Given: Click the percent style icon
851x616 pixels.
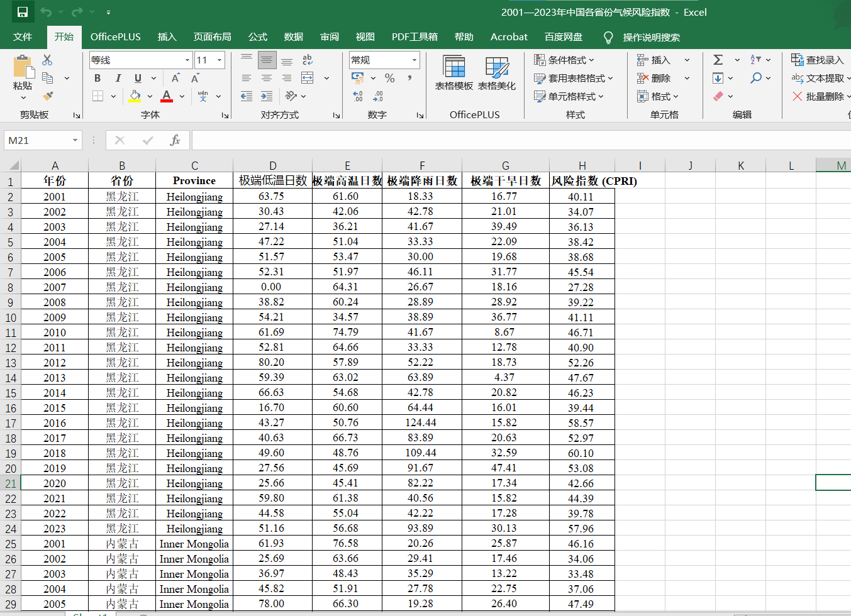Looking at the screenshot, I should point(390,78).
